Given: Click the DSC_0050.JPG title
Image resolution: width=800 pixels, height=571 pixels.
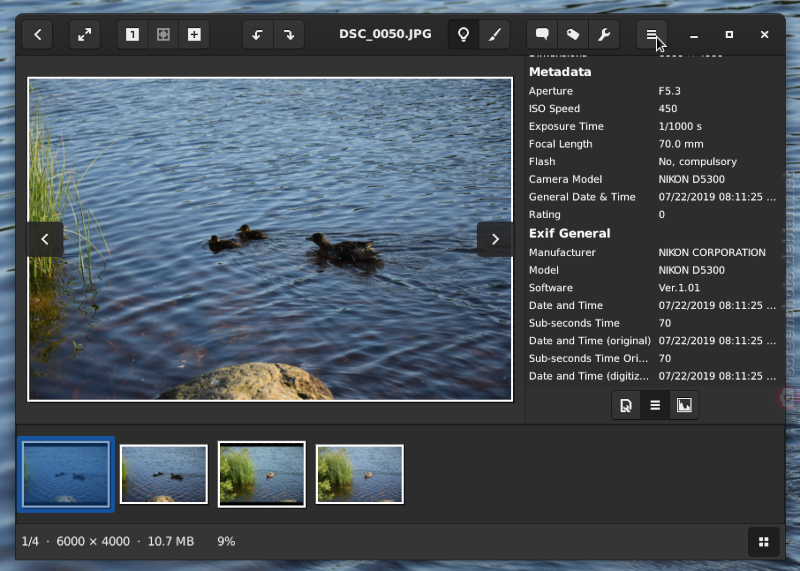Looking at the screenshot, I should click(385, 34).
